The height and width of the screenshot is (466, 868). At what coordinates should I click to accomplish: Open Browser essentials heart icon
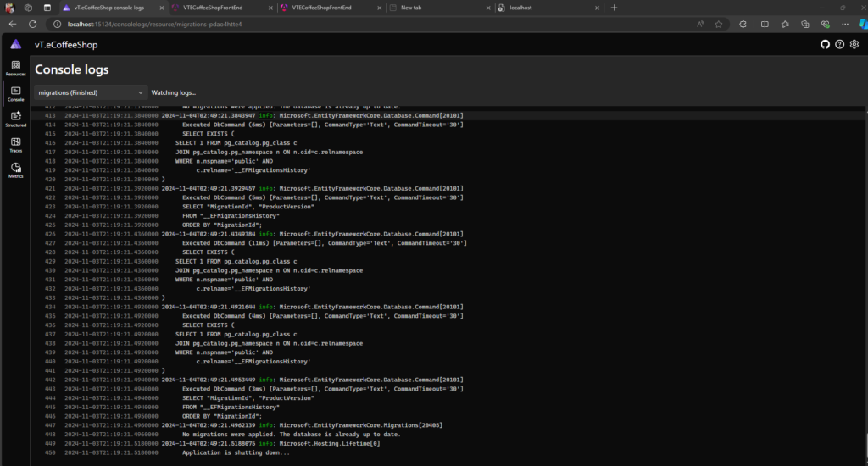coord(826,25)
